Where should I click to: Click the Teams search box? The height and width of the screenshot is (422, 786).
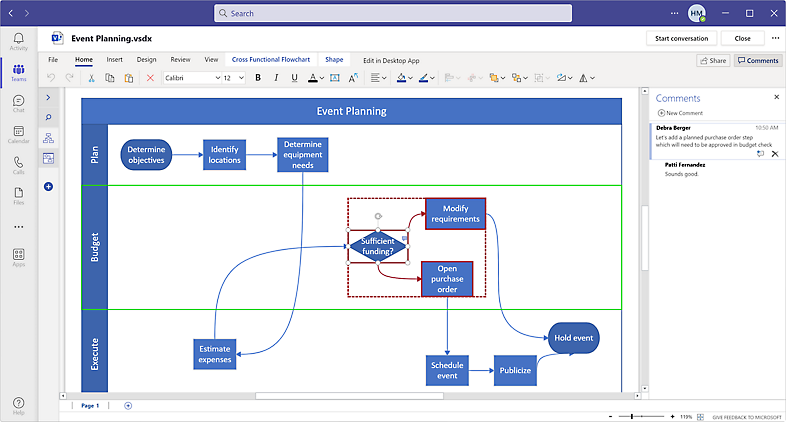point(392,14)
